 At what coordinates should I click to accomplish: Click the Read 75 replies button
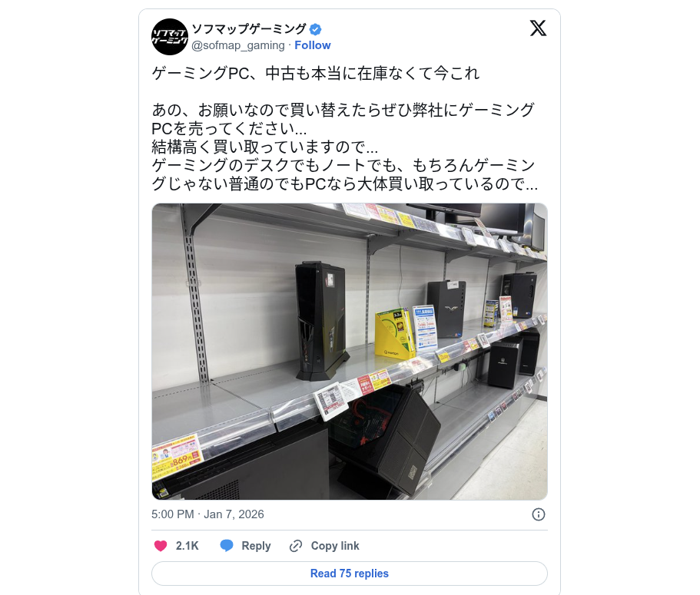tap(350, 574)
